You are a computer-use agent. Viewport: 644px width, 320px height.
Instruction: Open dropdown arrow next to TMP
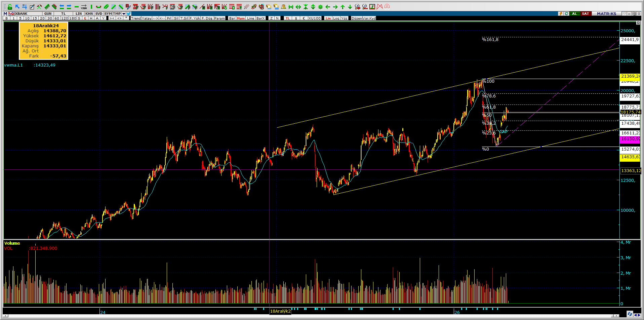pyautogui.click(x=124, y=14)
